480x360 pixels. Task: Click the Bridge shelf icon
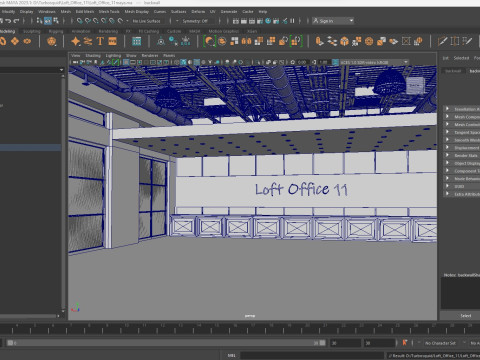click(x=332, y=41)
